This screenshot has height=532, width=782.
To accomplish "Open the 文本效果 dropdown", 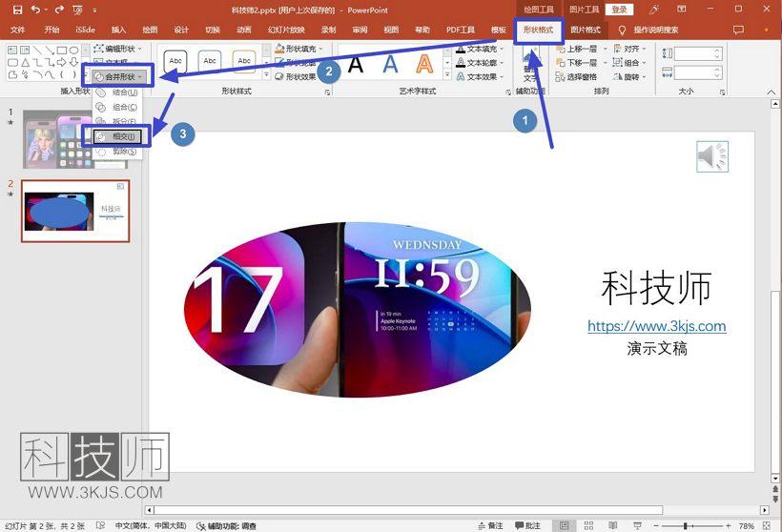I will point(480,77).
